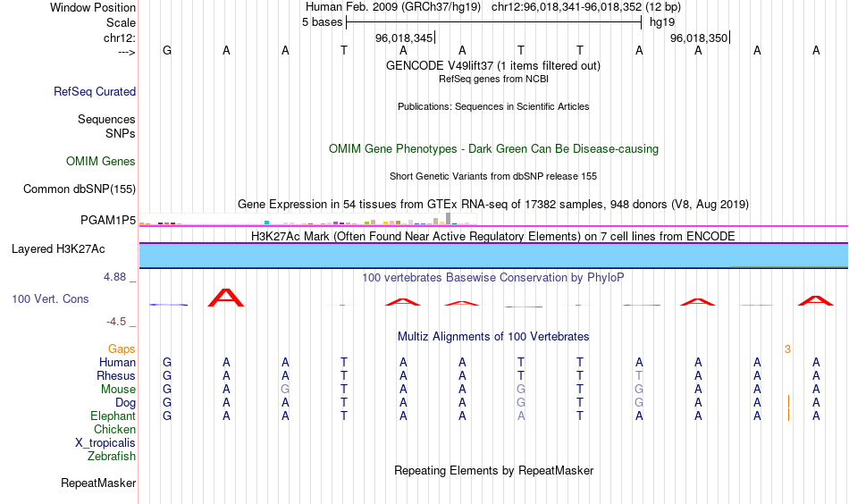849x504 pixels.
Task: Select the Rhesus alignment row label
Action: coord(116,375)
